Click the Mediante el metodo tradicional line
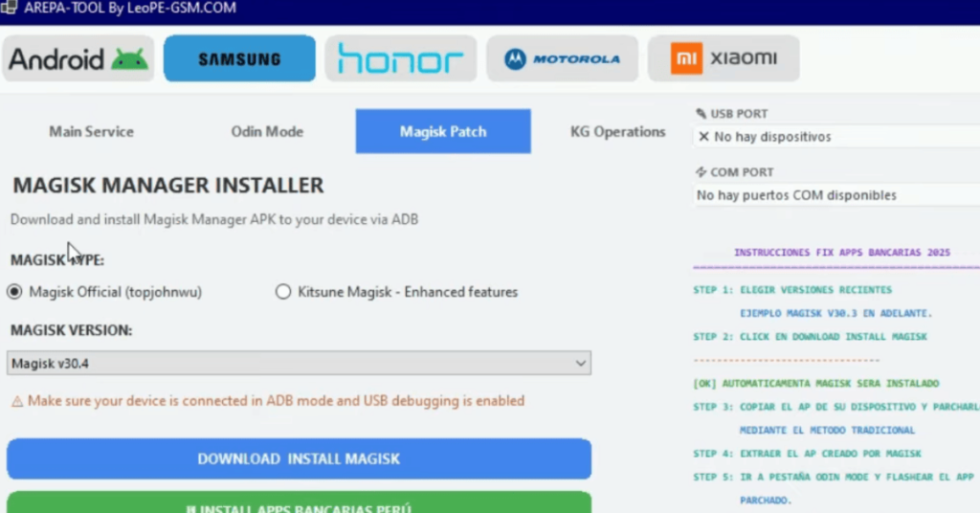Screen dimensions: 980x513 click(x=827, y=431)
